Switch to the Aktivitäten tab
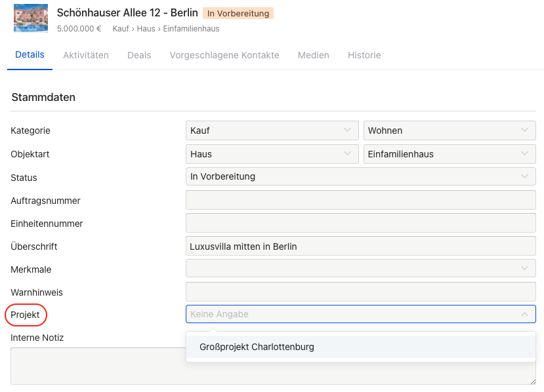Screen dimensions: 544x392 pos(86,55)
